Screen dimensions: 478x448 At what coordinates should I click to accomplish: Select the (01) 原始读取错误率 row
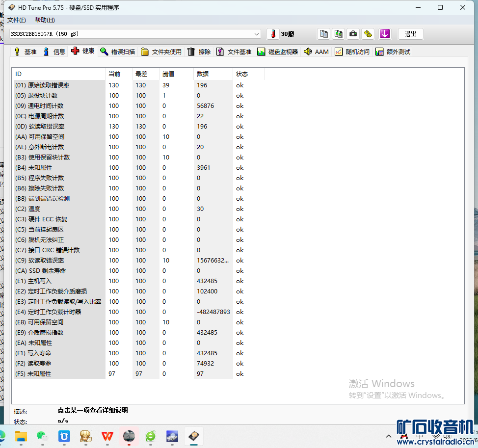(139, 85)
